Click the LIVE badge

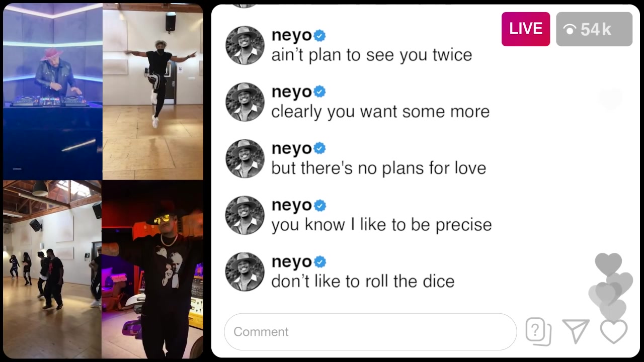[x=526, y=29]
